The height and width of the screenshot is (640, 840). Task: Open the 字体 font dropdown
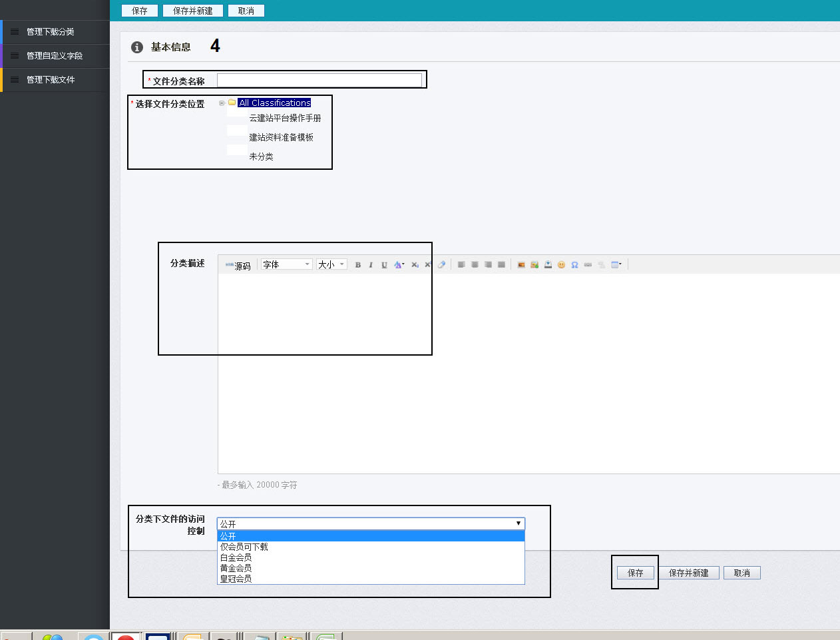coord(287,264)
